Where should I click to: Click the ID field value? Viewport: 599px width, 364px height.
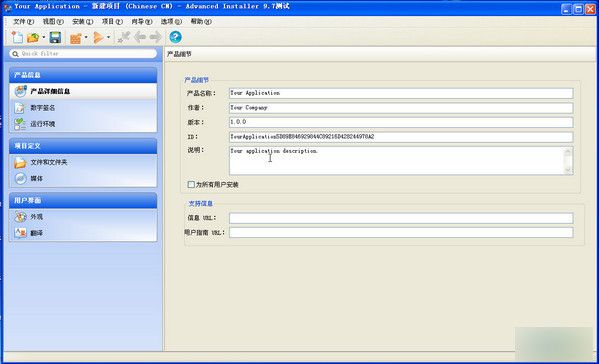(x=401, y=137)
